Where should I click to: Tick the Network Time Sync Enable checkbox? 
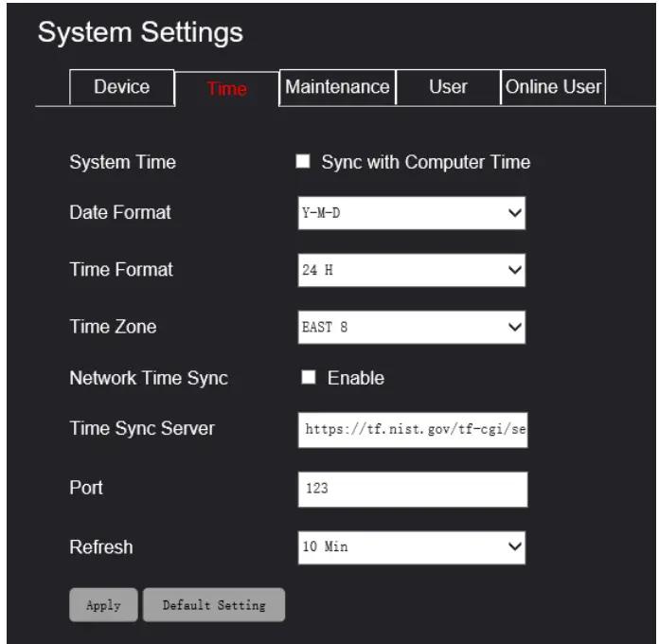pyautogui.click(x=308, y=378)
